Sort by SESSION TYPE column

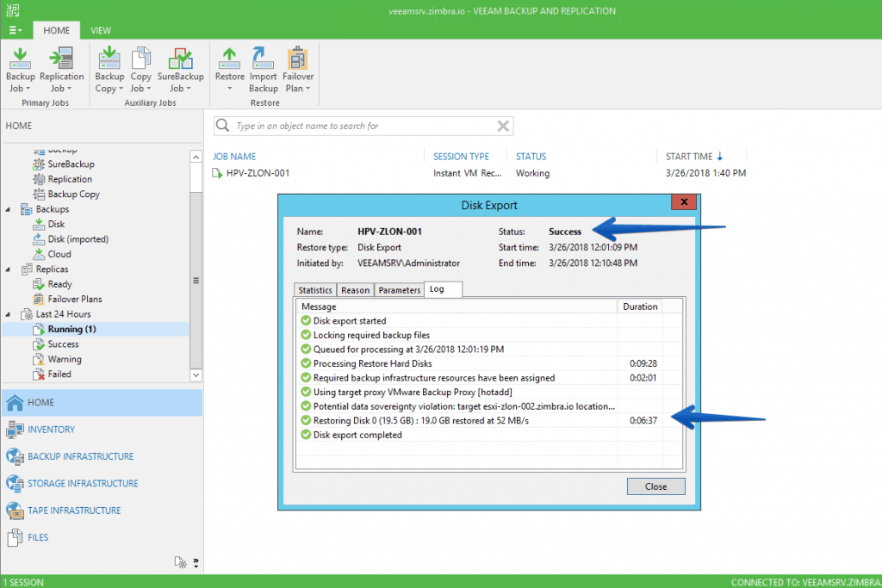click(461, 157)
